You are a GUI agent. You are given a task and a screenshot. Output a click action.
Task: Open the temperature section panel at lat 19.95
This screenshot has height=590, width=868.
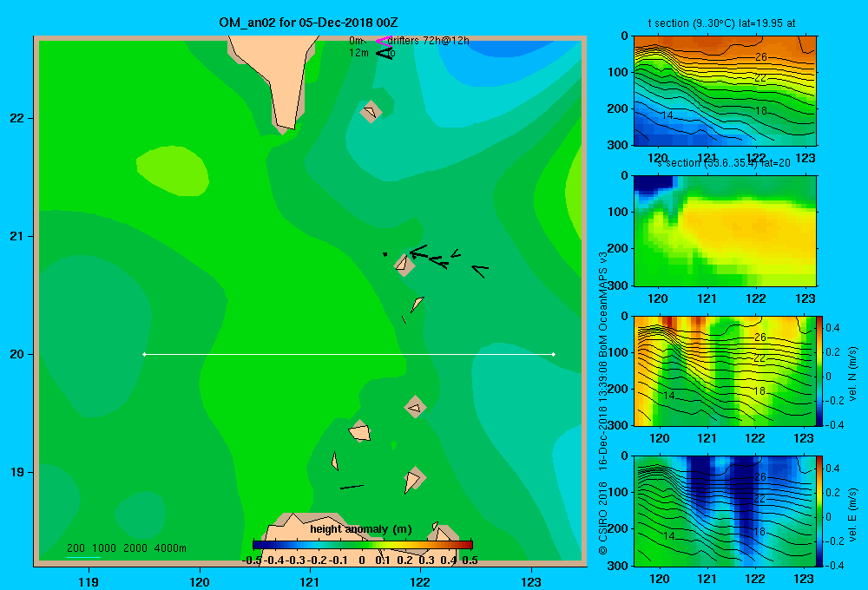click(725, 91)
